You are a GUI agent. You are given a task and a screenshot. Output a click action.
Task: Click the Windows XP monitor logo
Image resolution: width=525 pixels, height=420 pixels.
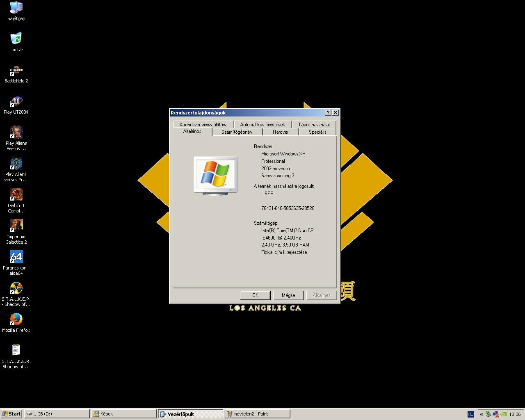pyautogui.click(x=215, y=175)
